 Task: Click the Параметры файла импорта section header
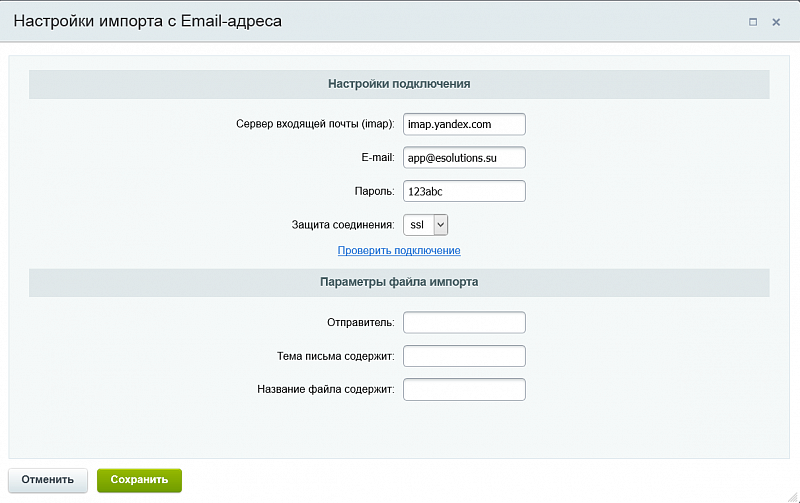pos(399,282)
